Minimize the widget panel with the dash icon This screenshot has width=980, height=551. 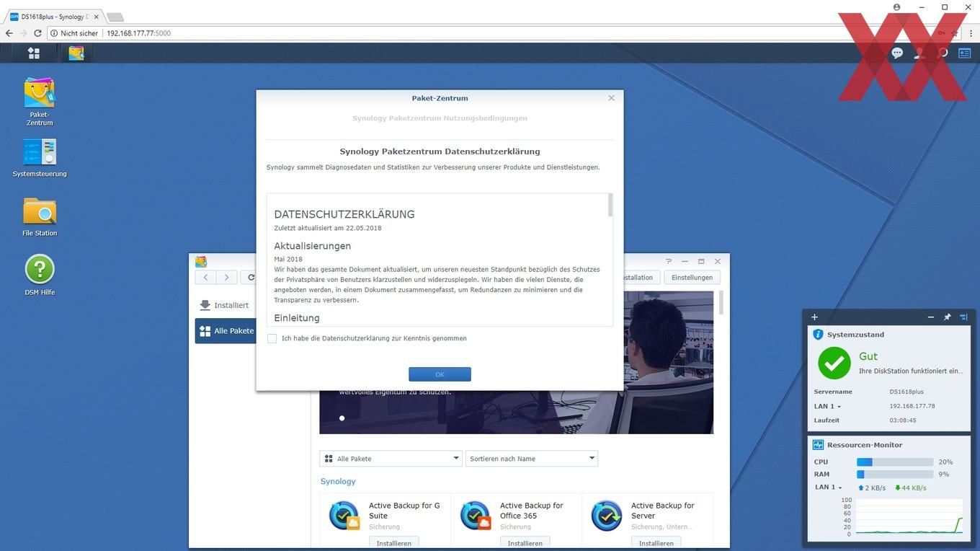[x=931, y=317]
